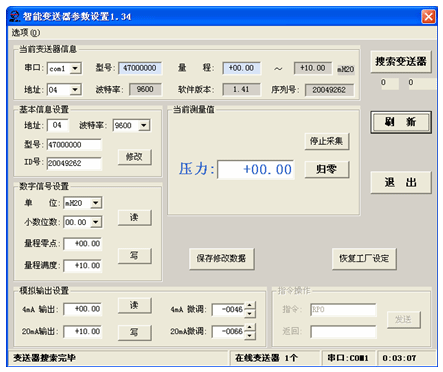The image size is (443, 372).
Task: Decrease the 4mA 微调 spinner value
Action: [250, 313]
